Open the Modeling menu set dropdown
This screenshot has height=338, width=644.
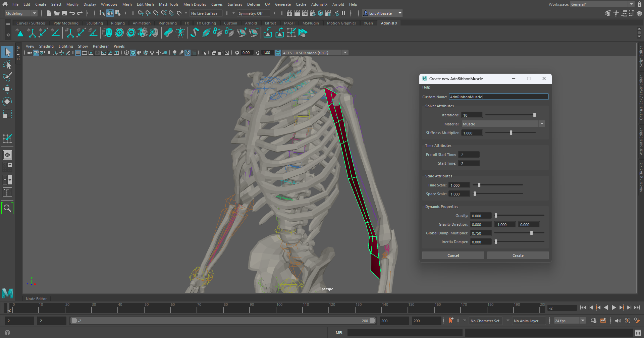pyautogui.click(x=21, y=13)
